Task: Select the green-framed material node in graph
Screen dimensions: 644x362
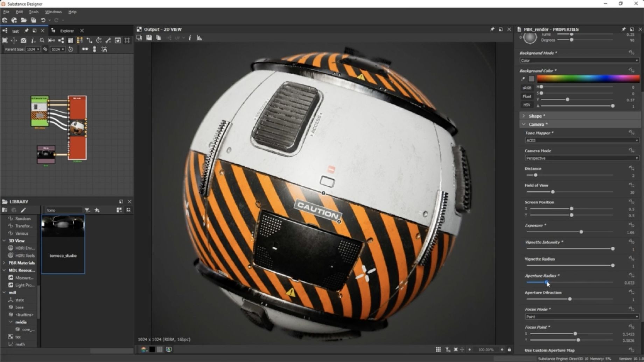Action: [x=40, y=111]
